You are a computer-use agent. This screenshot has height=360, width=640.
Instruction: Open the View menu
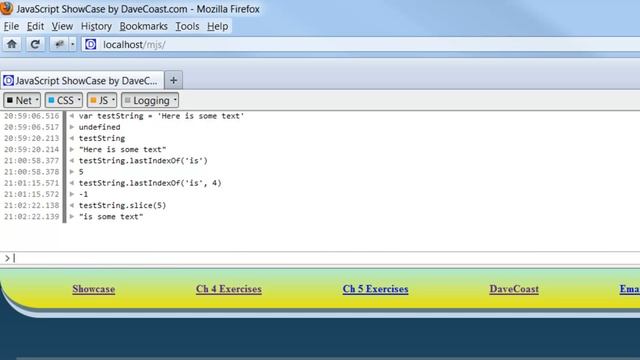pyautogui.click(x=62, y=26)
